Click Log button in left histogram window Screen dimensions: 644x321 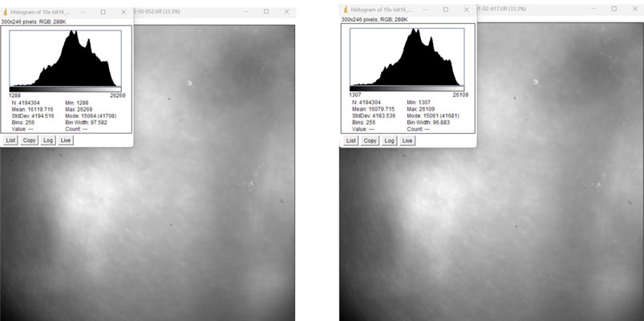(48, 140)
